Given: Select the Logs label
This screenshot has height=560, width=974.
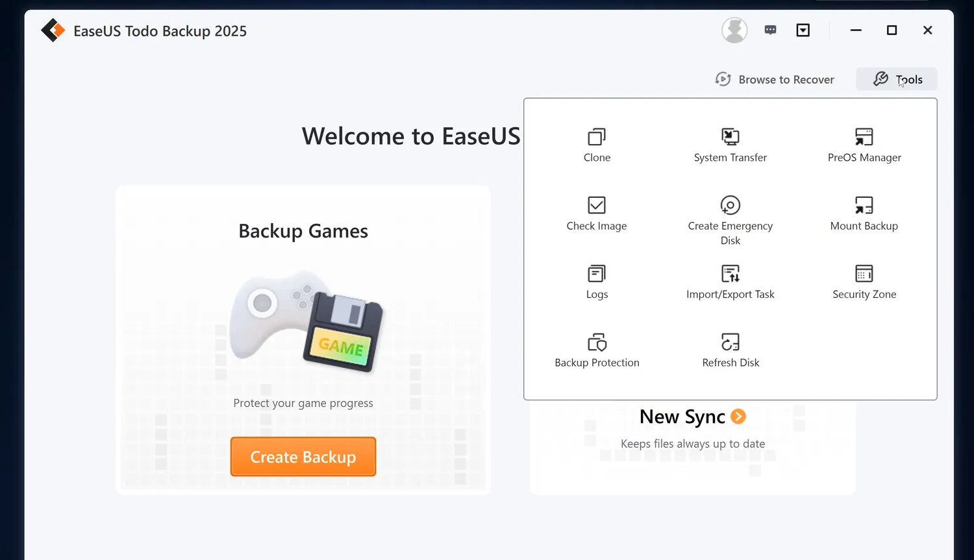Looking at the screenshot, I should pos(597,295).
